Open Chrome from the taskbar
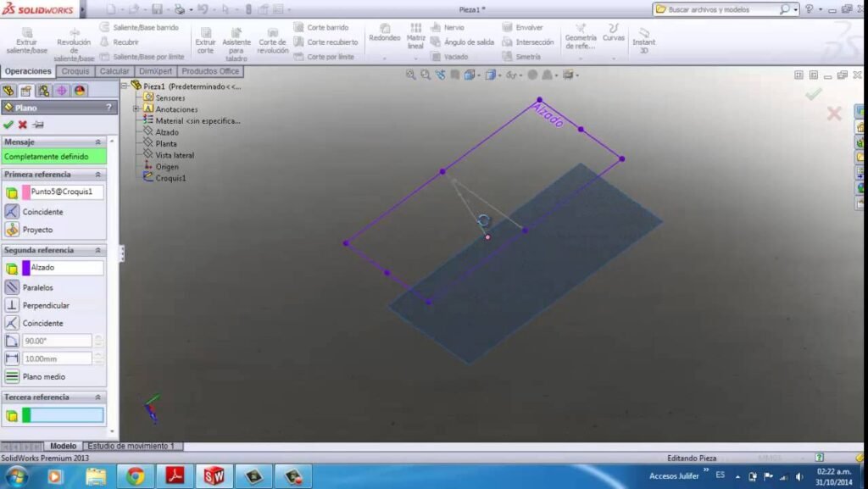Screen dimensions: 868x489 (x=135, y=475)
